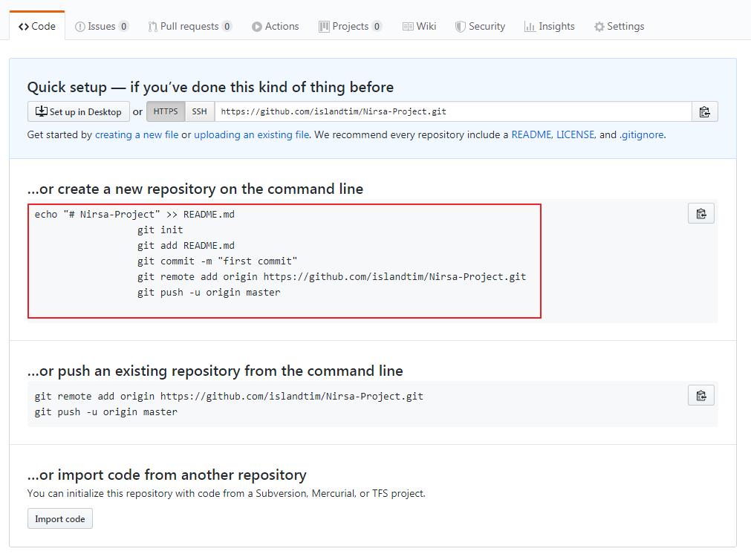This screenshot has height=560, width=751.
Task: Open the Projects tab
Action: 350,26
